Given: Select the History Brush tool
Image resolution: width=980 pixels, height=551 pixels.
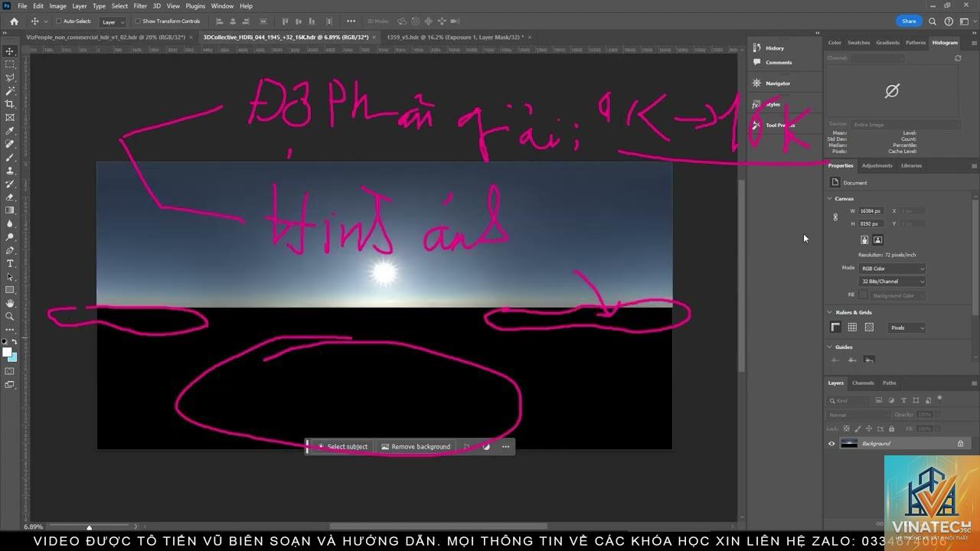Looking at the screenshot, I should click(10, 184).
